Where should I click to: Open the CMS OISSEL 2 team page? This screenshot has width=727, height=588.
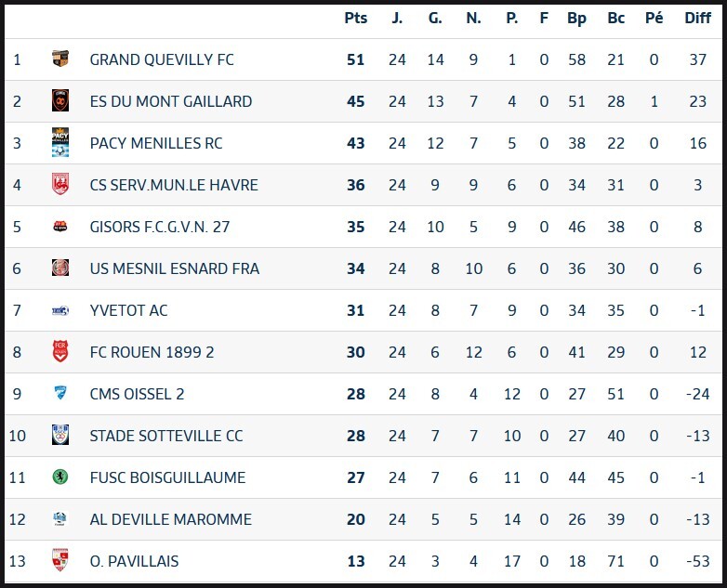[x=137, y=394]
